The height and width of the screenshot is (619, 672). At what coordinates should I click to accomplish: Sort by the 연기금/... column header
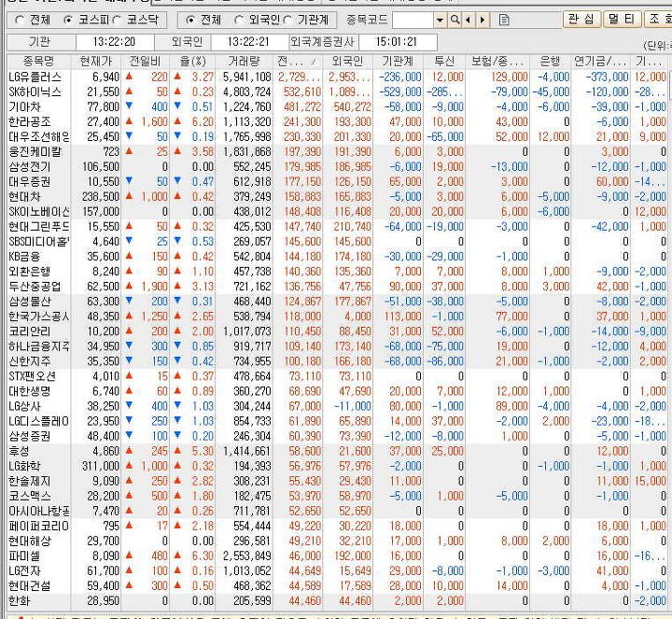point(600,61)
